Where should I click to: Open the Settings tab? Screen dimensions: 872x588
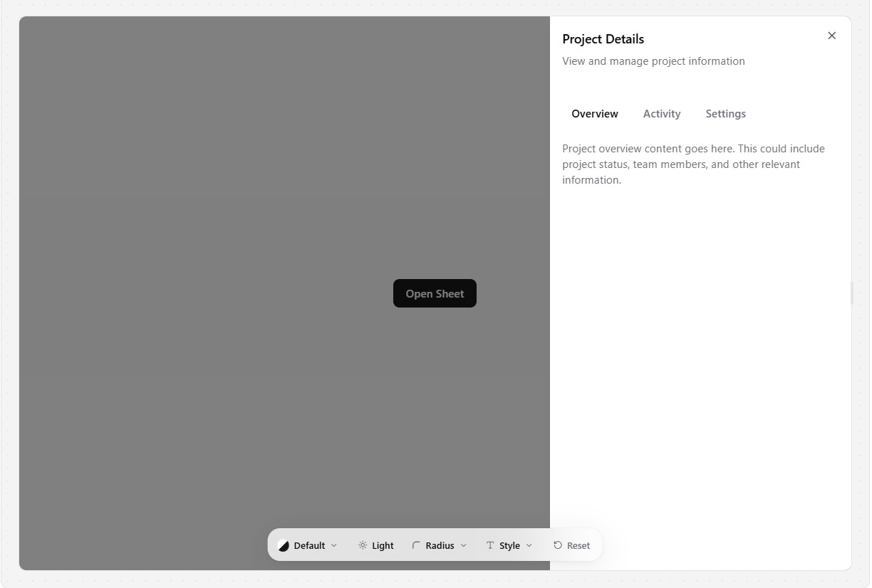(725, 114)
